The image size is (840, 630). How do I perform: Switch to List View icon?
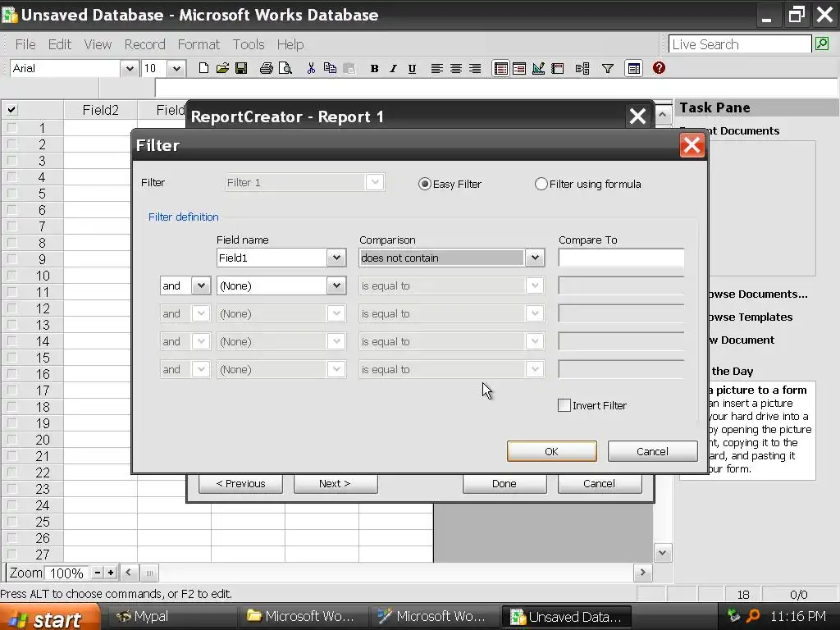point(501,69)
